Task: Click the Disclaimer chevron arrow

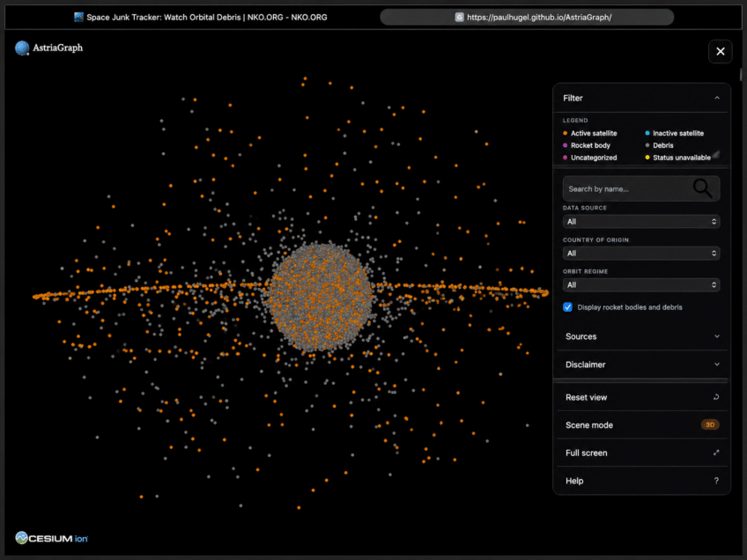Action: pos(716,365)
